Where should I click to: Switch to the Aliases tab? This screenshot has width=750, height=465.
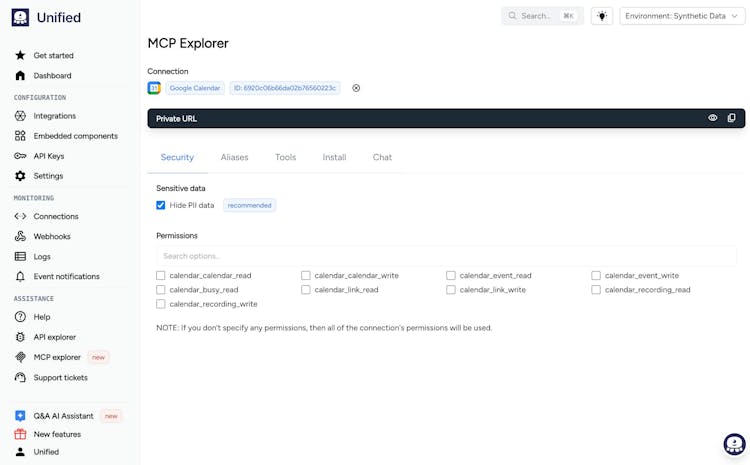coord(234,157)
